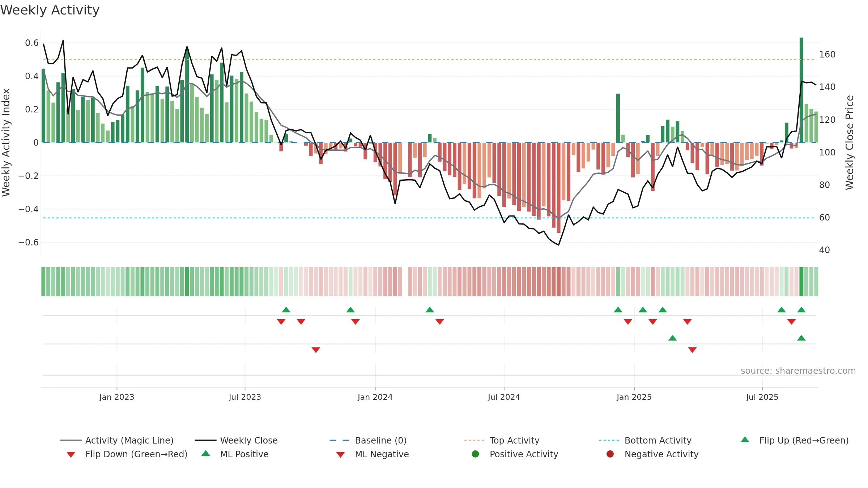
Task: Toggle the ML Positive legend label
Action: 244,454
